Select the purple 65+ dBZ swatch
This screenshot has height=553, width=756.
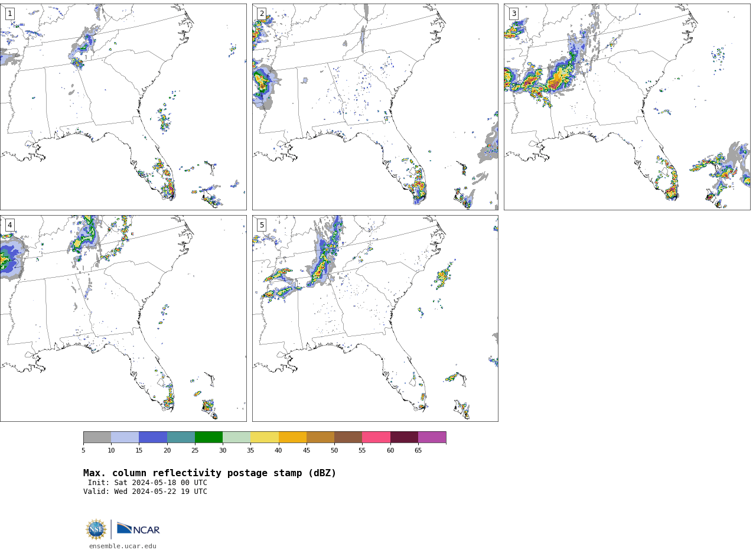pos(432,437)
